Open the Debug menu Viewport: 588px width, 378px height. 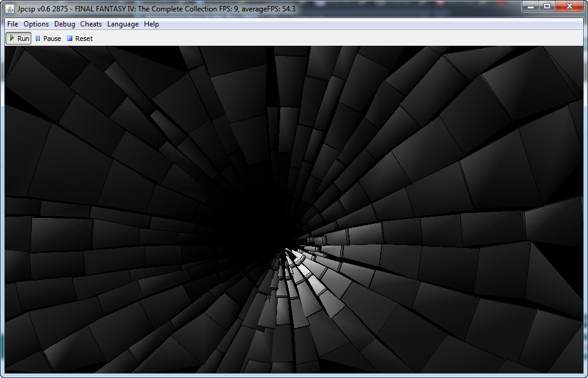(x=64, y=24)
